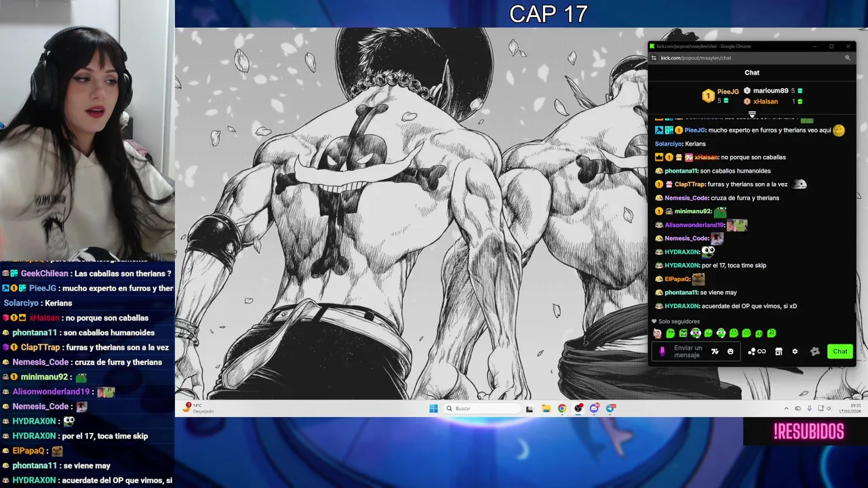This screenshot has width=868, height=488.
Task: Click the zoom magnifier icon in address bar
Action: pyautogui.click(x=847, y=58)
